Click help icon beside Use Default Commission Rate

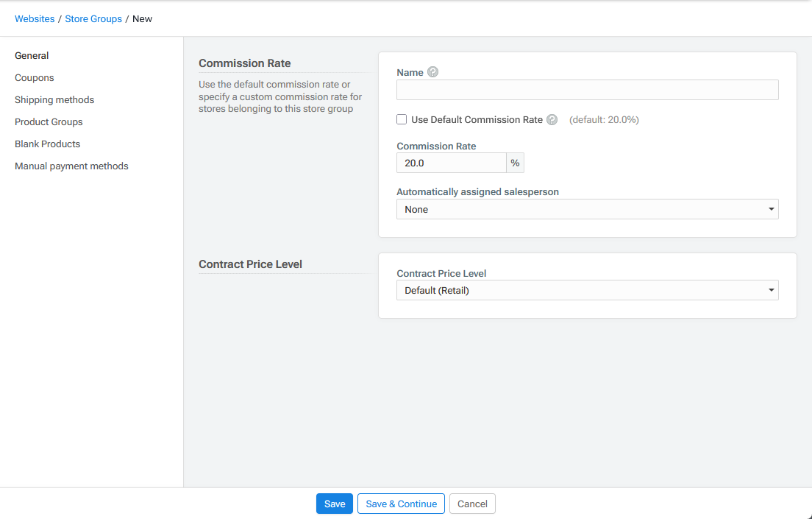point(552,120)
